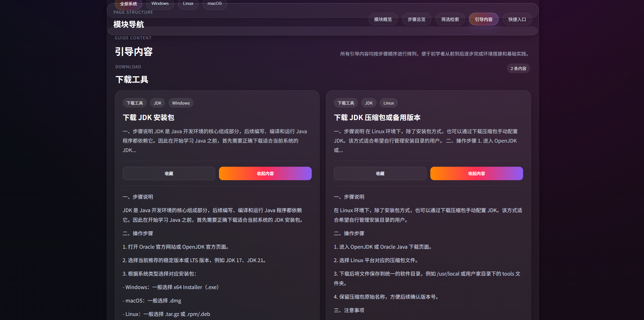Click 下载工具 tag on the Windows card
The width and height of the screenshot is (644, 320).
click(x=135, y=103)
